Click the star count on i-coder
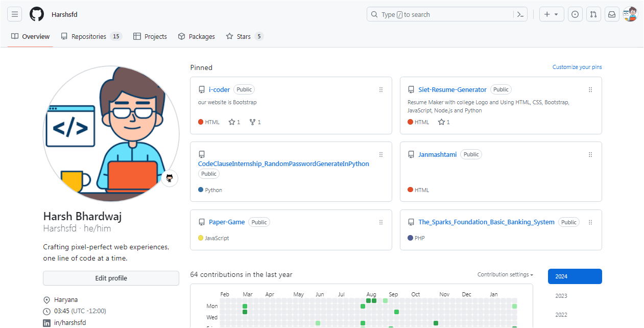Viewport: 644px width, 328px height. pyautogui.click(x=234, y=122)
